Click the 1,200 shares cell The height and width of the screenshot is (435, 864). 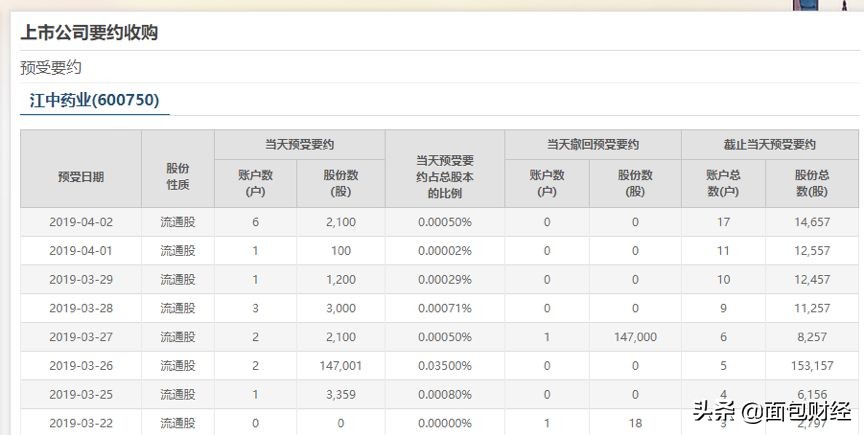(x=341, y=280)
